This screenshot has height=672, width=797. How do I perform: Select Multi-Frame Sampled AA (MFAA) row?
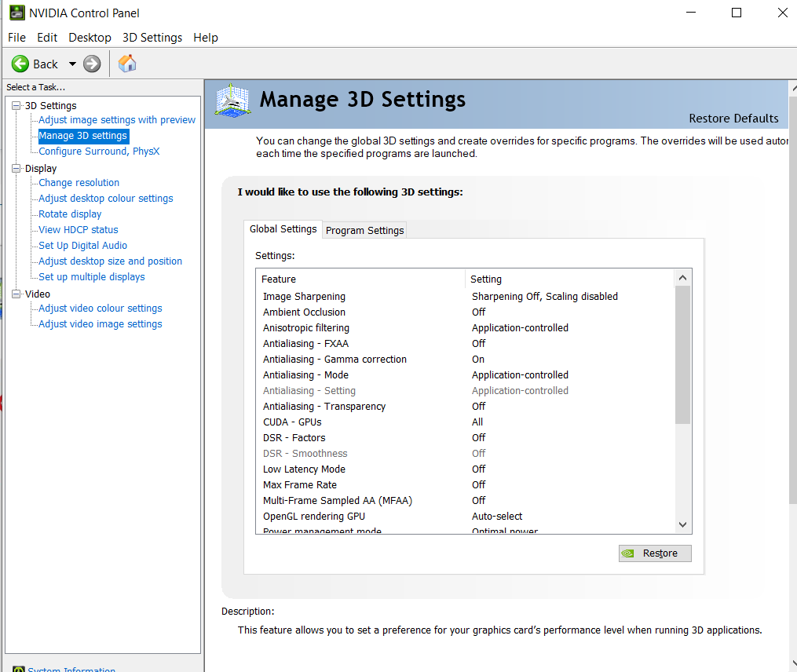[x=465, y=501]
